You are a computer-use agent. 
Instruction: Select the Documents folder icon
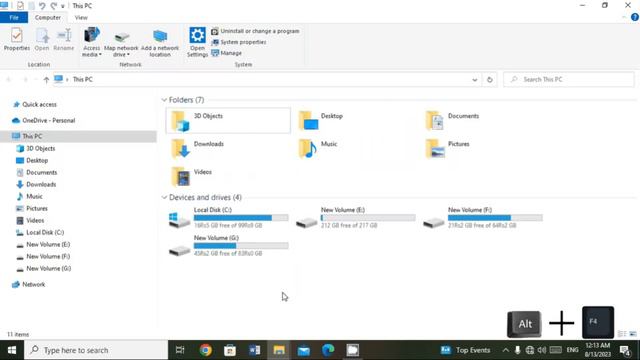[x=435, y=121]
